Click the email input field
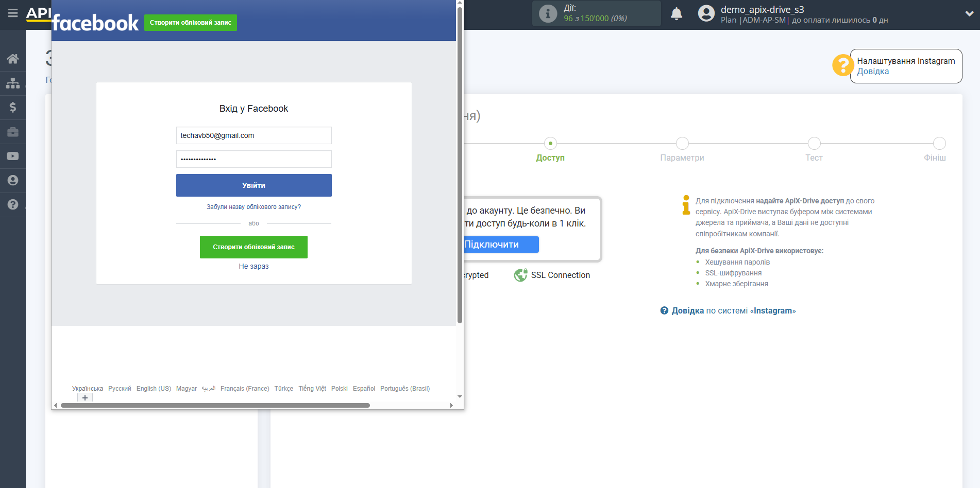 click(x=254, y=135)
